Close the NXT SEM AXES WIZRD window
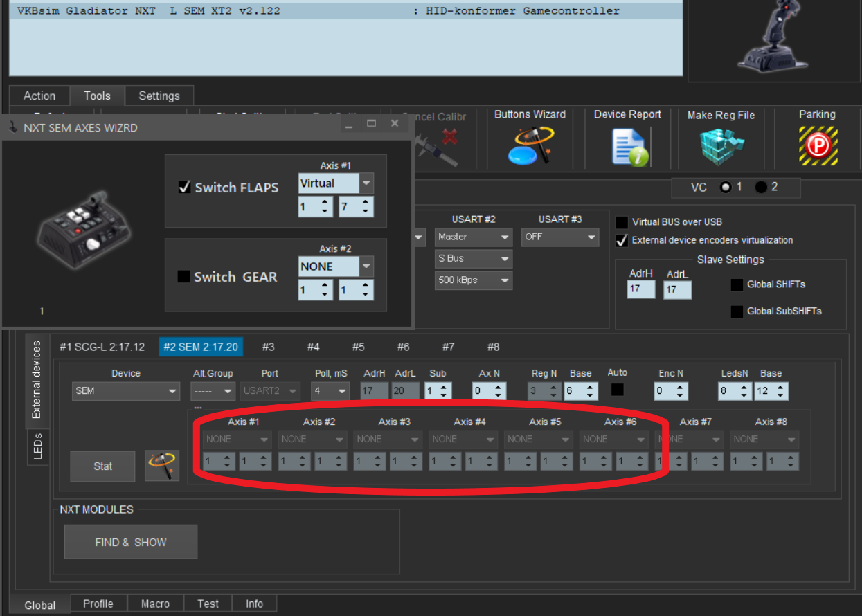Viewport: 862px width, 616px height. point(395,123)
